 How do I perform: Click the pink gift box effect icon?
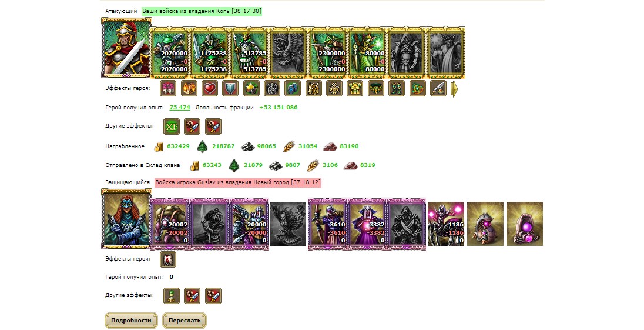(168, 88)
